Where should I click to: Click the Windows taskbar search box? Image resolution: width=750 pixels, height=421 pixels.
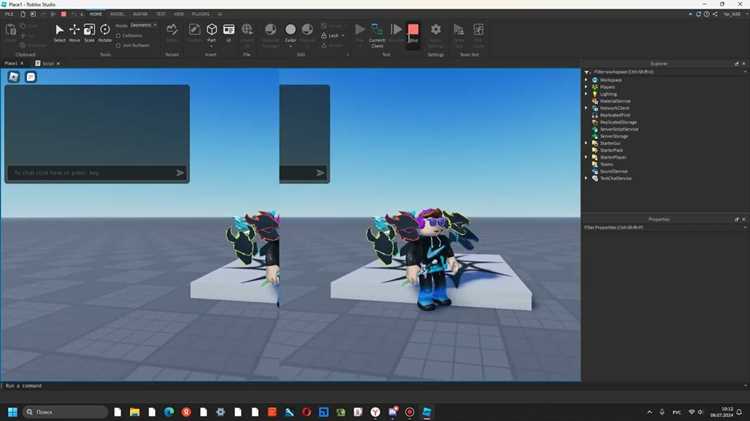pos(65,412)
